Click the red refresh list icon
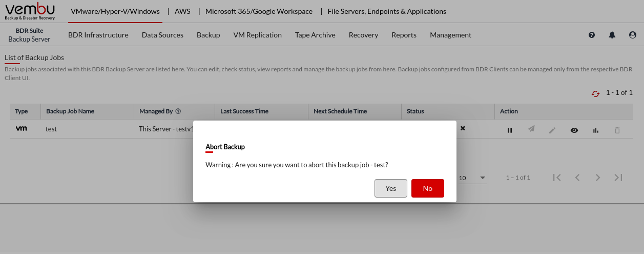The image size is (644, 254). pos(595,93)
